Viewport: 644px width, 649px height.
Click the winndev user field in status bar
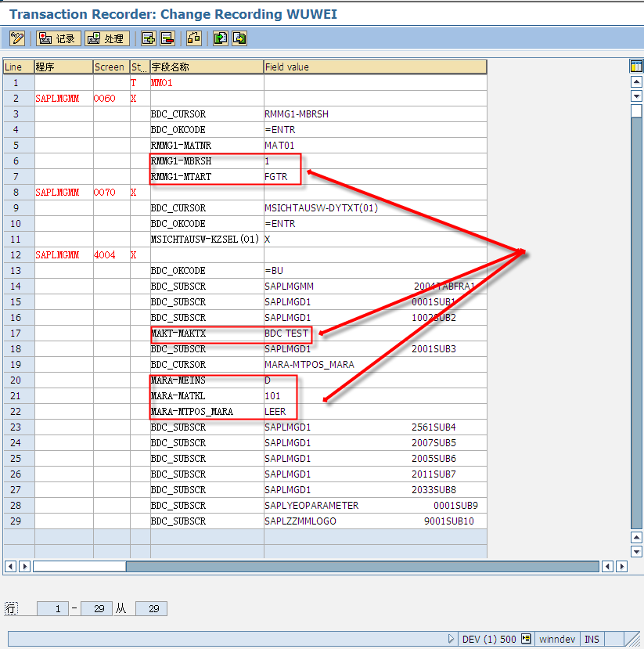click(x=557, y=639)
